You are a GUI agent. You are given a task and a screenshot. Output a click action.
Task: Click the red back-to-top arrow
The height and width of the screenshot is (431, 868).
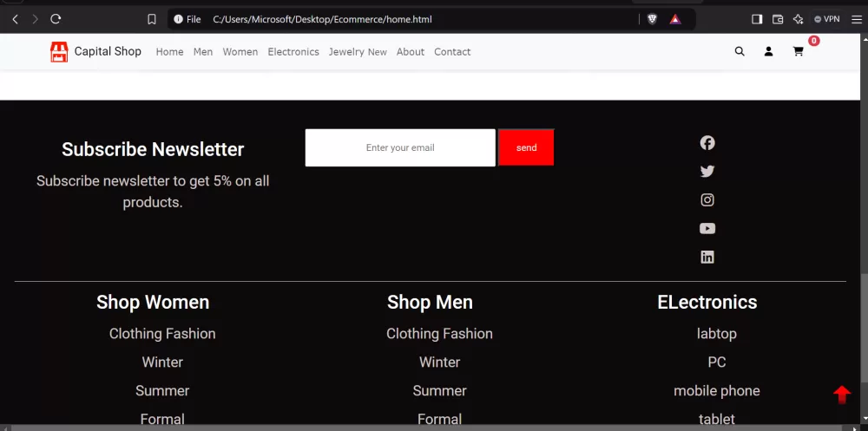click(x=842, y=395)
